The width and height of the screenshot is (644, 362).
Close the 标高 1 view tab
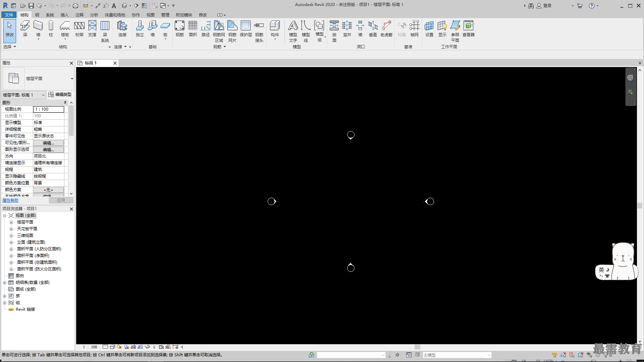[115, 63]
